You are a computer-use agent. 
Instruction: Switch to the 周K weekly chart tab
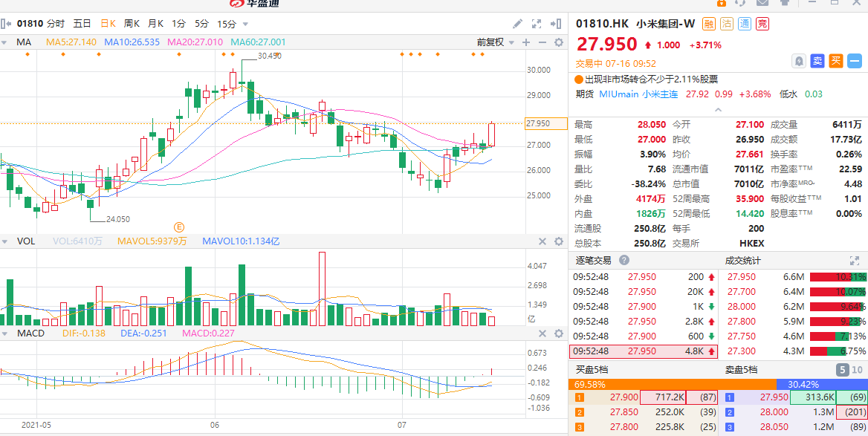(x=132, y=24)
